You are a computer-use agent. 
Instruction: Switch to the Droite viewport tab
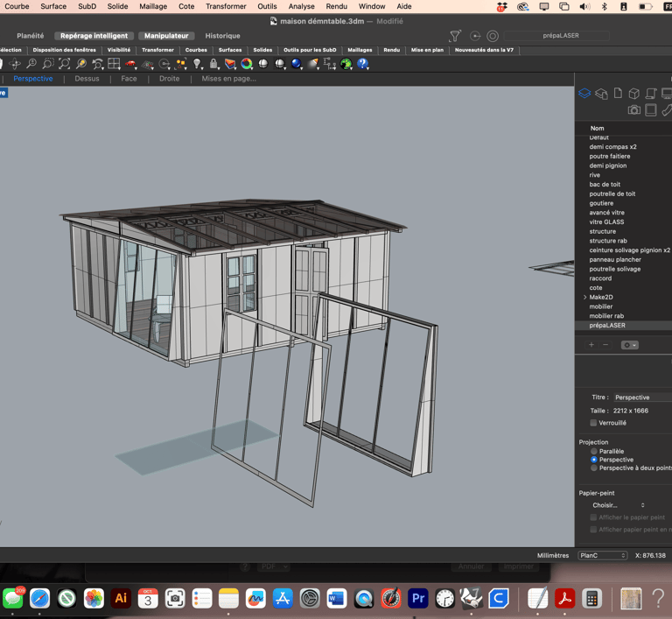pos(169,79)
